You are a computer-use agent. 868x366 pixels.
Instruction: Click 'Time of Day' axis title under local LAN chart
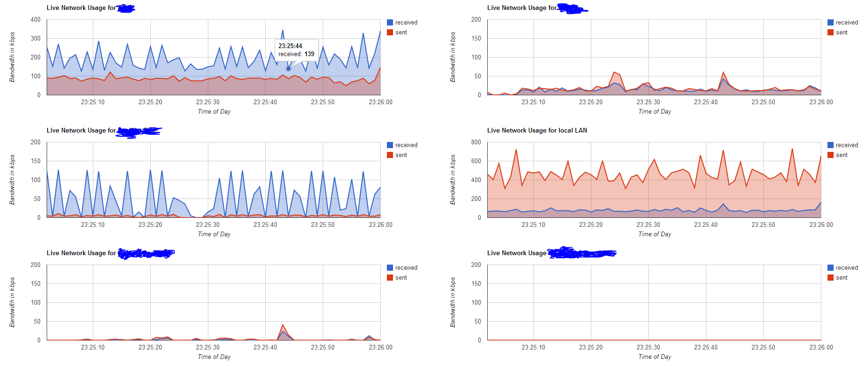(655, 234)
